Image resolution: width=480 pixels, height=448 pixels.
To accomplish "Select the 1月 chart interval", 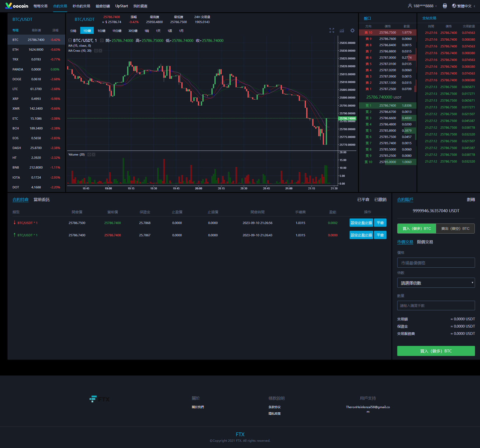I will (181, 31).
